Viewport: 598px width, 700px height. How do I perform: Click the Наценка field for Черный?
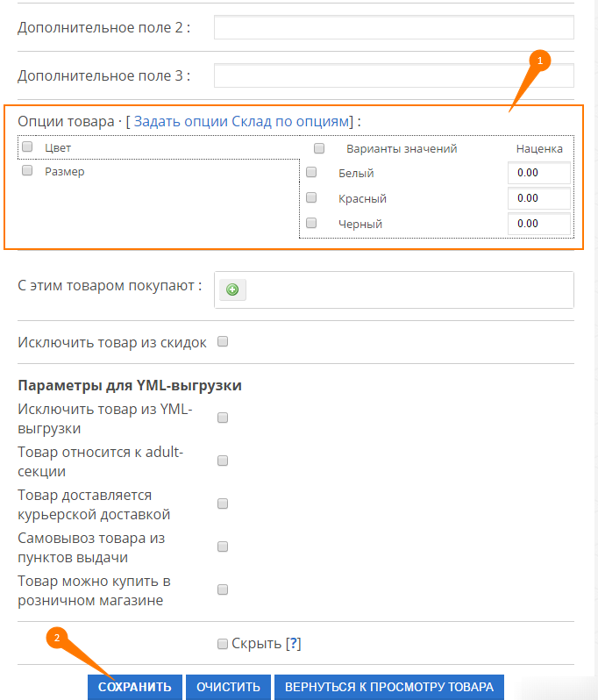(x=538, y=224)
